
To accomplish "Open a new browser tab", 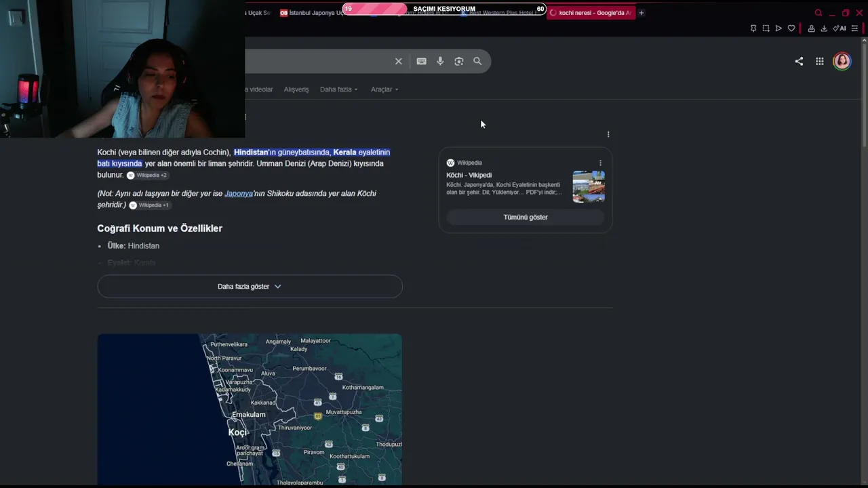I will [x=642, y=13].
